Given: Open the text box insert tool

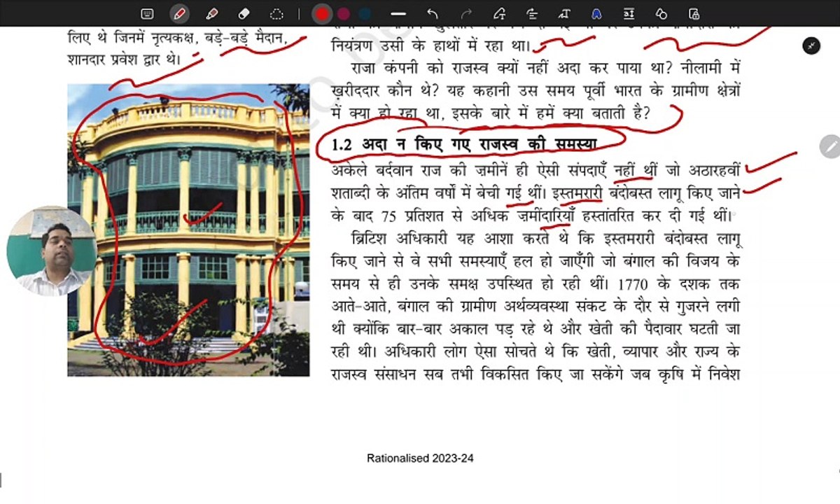Looking at the screenshot, I should click(x=629, y=13).
